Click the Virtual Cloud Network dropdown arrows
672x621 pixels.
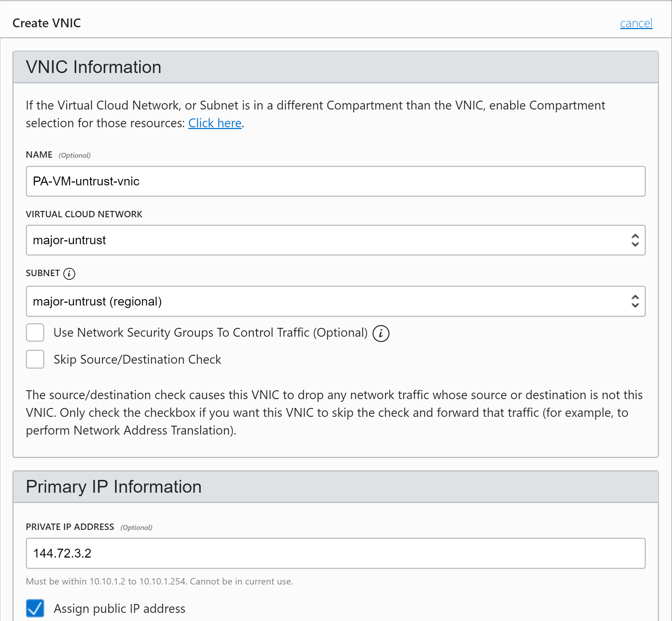pyautogui.click(x=635, y=240)
